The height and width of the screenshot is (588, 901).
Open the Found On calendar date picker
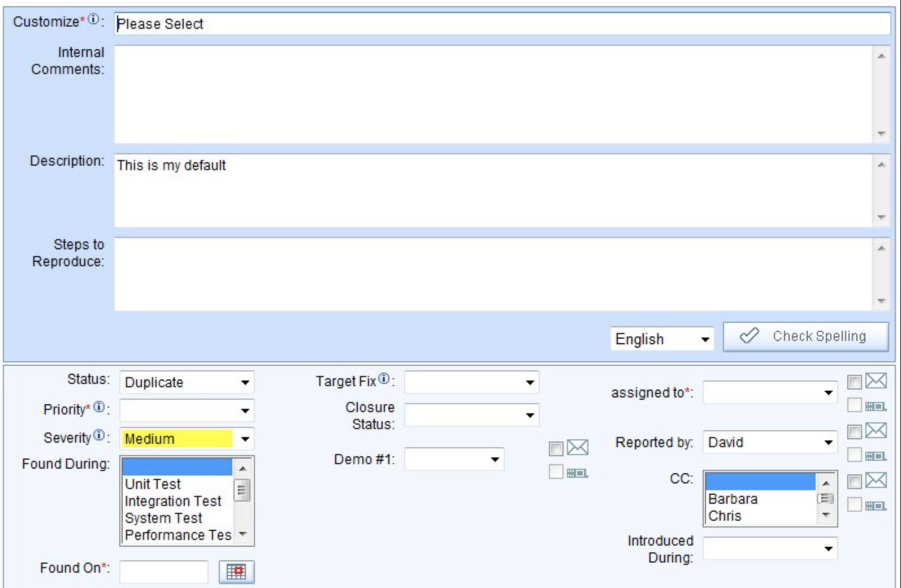(x=236, y=572)
